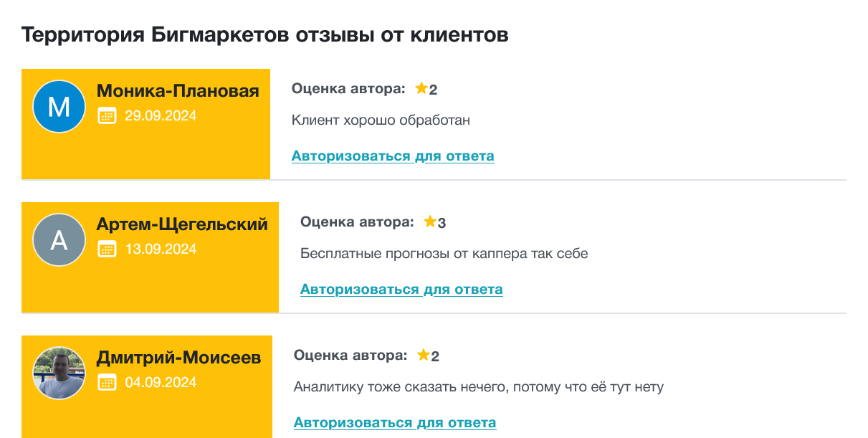Click the calendar icon beside 13.09.2024
The width and height of the screenshot is (868, 438).
(x=107, y=249)
